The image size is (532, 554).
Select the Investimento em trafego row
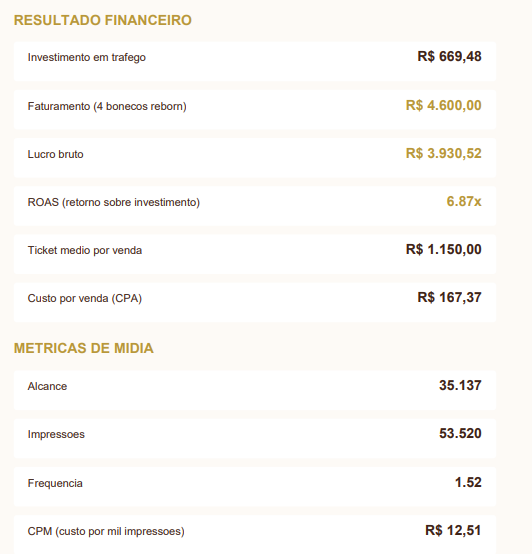(x=255, y=61)
